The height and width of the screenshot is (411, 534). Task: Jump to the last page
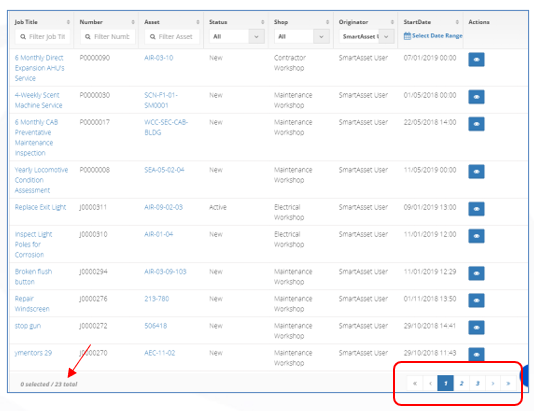pos(508,383)
